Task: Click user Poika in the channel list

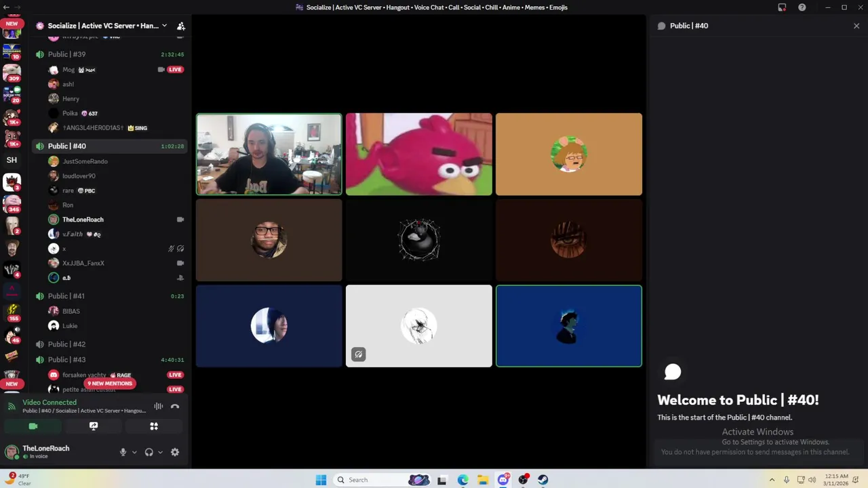Action: [70, 113]
